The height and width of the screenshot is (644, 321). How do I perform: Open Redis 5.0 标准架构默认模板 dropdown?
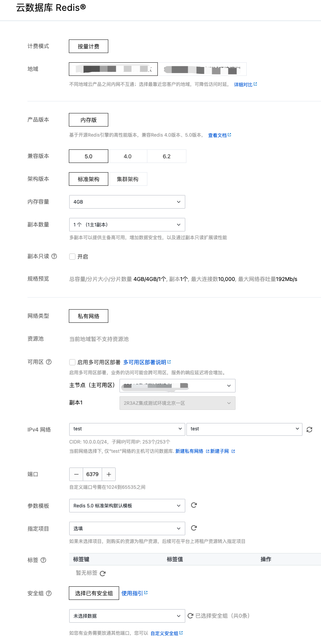127,506
